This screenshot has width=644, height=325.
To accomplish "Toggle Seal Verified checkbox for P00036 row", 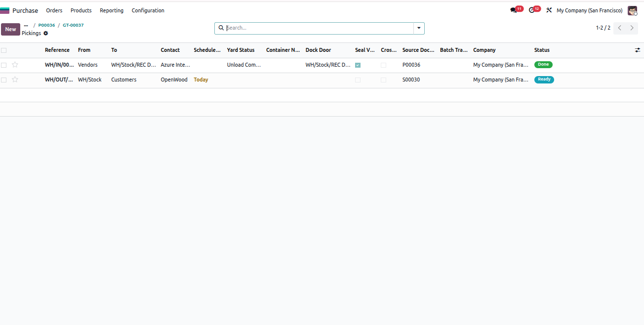I will [x=358, y=65].
